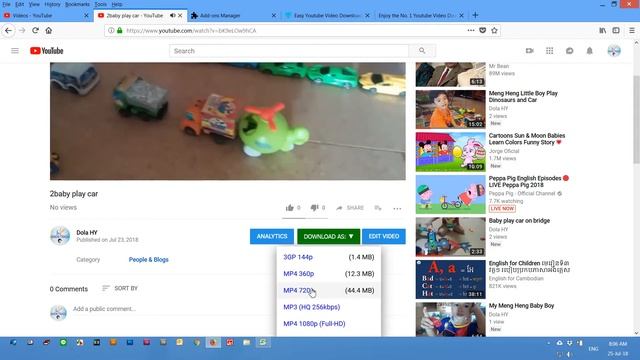Open the video more actions ellipsis
This screenshot has height=360, width=640.
(x=397, y=209)
